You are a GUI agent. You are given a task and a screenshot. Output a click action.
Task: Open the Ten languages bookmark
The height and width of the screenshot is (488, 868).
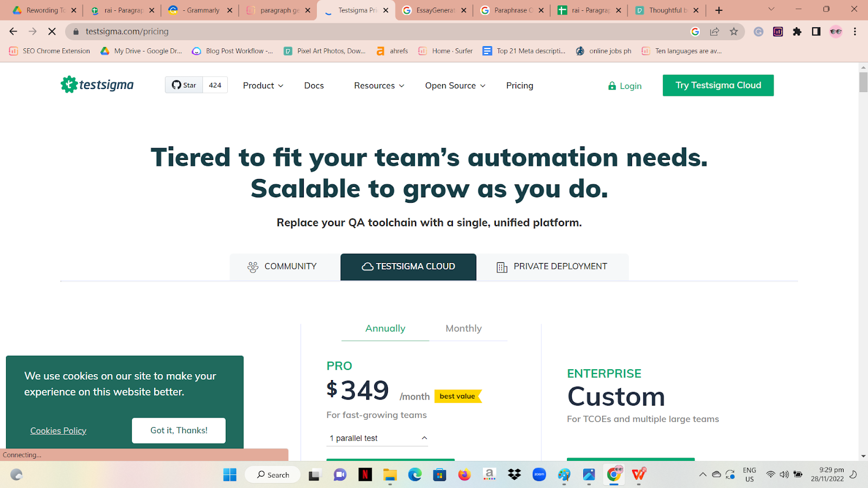pyautogui.click(x=681, y=51)
